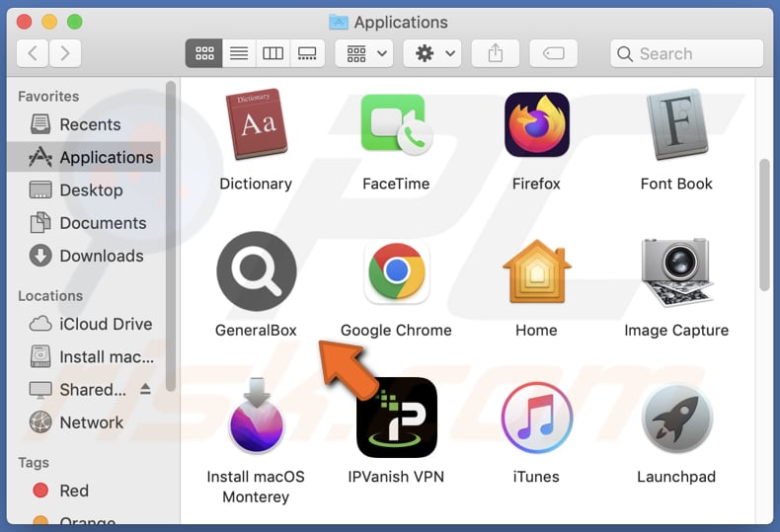Click the Dictionary label text

point(256,184)
